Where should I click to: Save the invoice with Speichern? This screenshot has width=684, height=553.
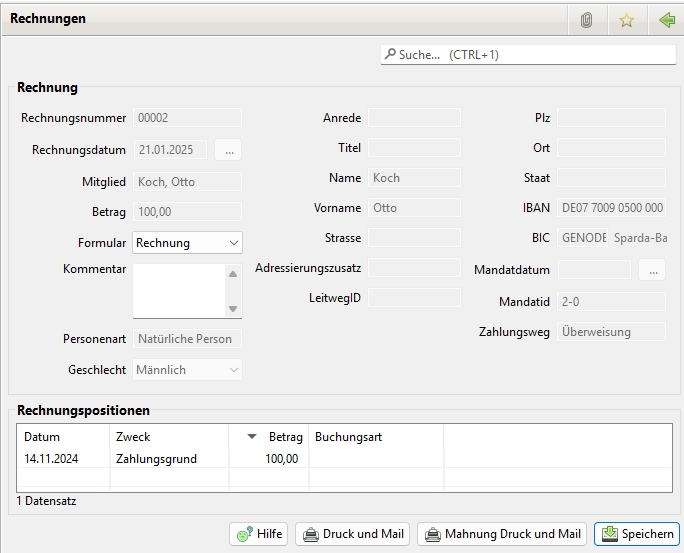[637, 534]
